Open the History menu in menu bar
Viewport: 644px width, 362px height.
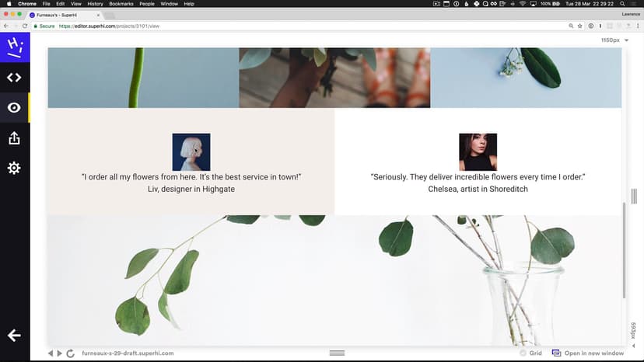95,4
